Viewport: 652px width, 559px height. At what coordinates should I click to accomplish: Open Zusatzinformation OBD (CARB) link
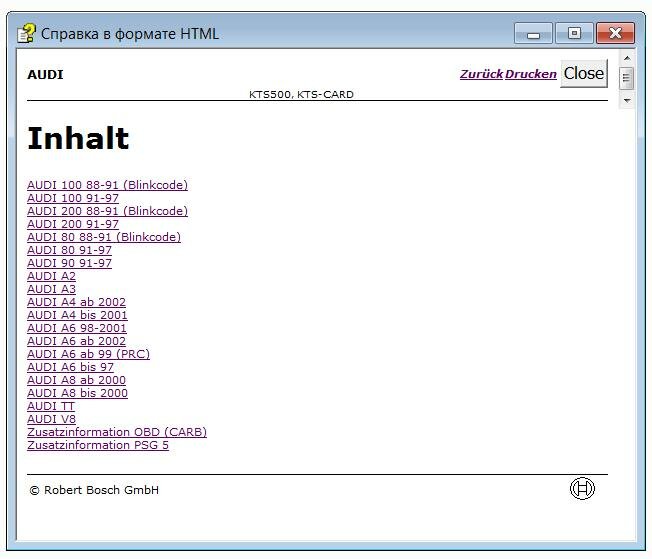point(116,432)
